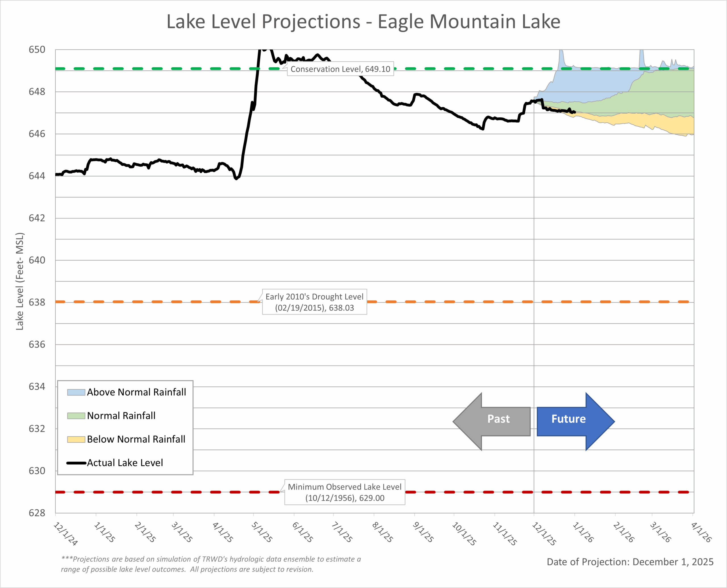Click the Above Normal Rainfall legend swatch

76,392
